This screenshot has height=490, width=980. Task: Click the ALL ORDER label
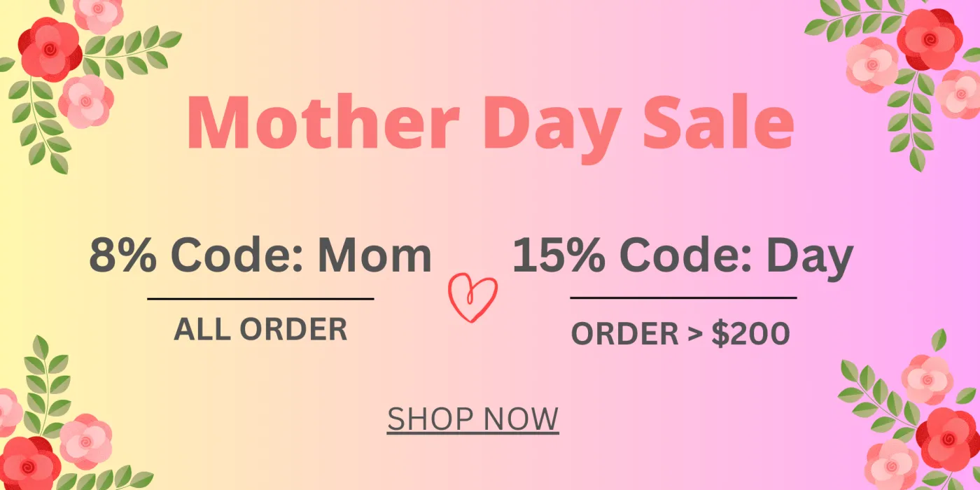tap(260, 329)
